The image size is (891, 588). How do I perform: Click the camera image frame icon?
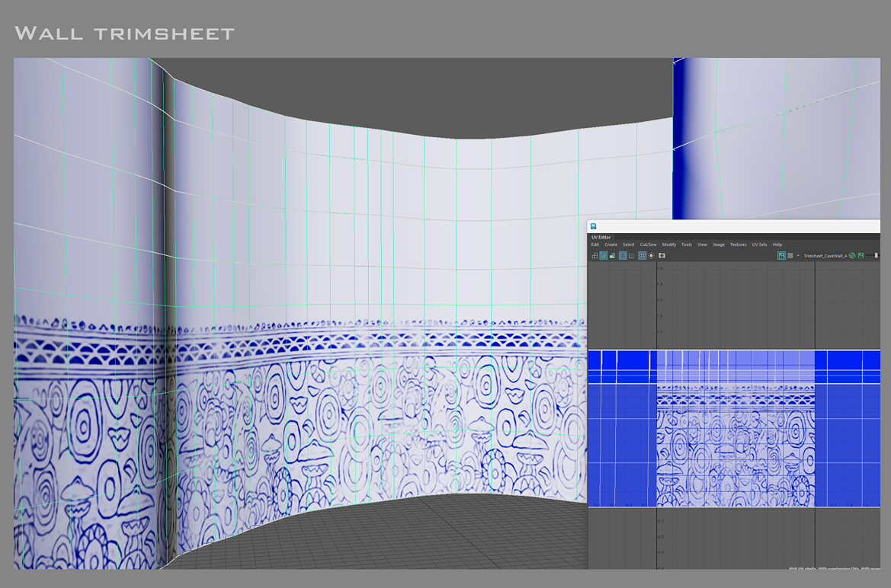(661, 255)
